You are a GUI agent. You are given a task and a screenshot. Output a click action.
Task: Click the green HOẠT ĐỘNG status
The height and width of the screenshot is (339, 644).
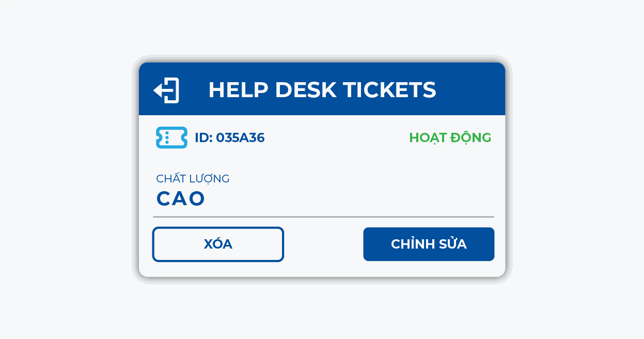(450, 138)
